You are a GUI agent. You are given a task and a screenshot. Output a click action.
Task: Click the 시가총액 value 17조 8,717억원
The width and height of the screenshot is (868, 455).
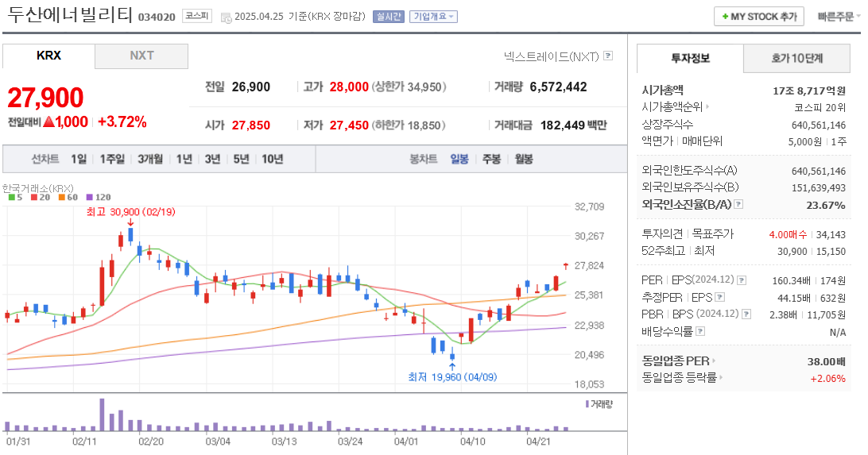tap(809, 91)
